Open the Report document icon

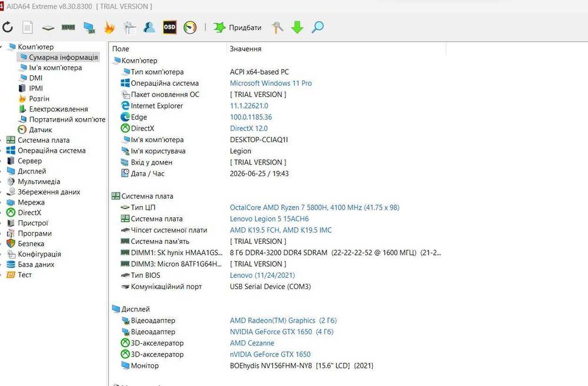(28, 28)
